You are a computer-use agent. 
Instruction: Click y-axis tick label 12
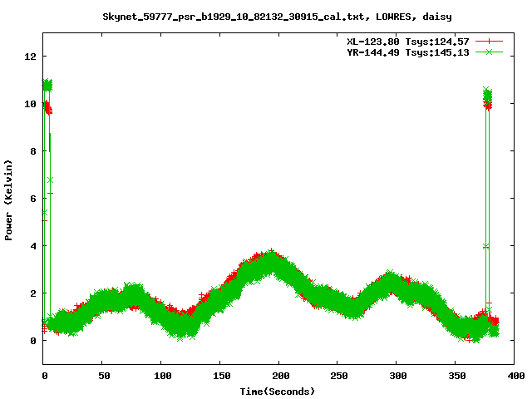tap(30, 57)
